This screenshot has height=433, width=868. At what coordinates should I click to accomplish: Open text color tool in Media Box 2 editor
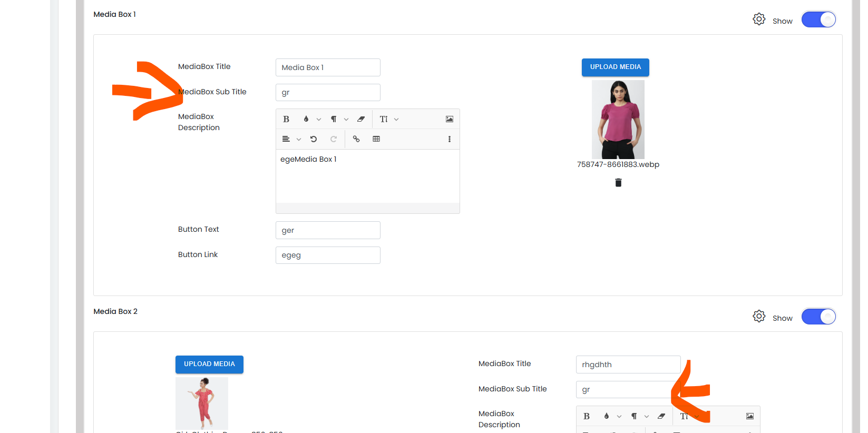tap(607, 416)
